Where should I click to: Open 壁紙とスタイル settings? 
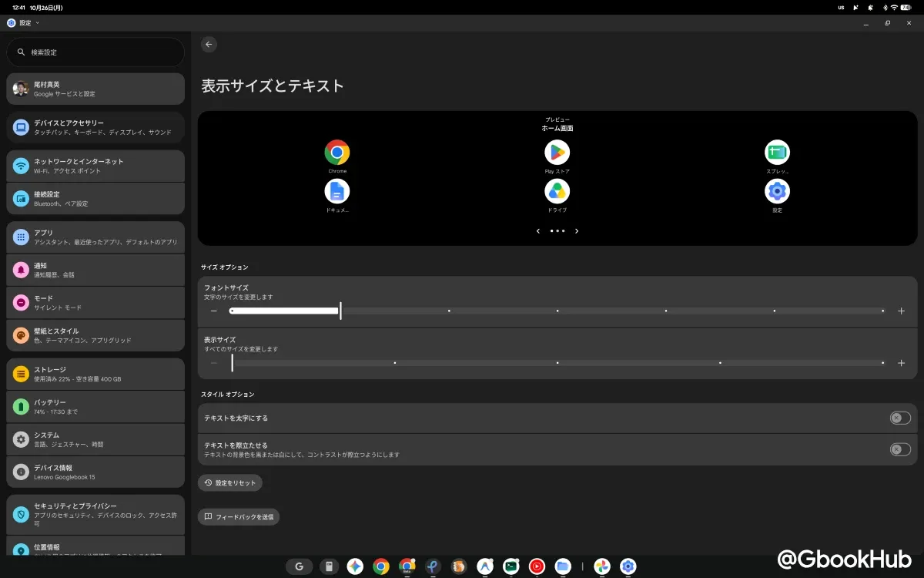click(95, 335)
